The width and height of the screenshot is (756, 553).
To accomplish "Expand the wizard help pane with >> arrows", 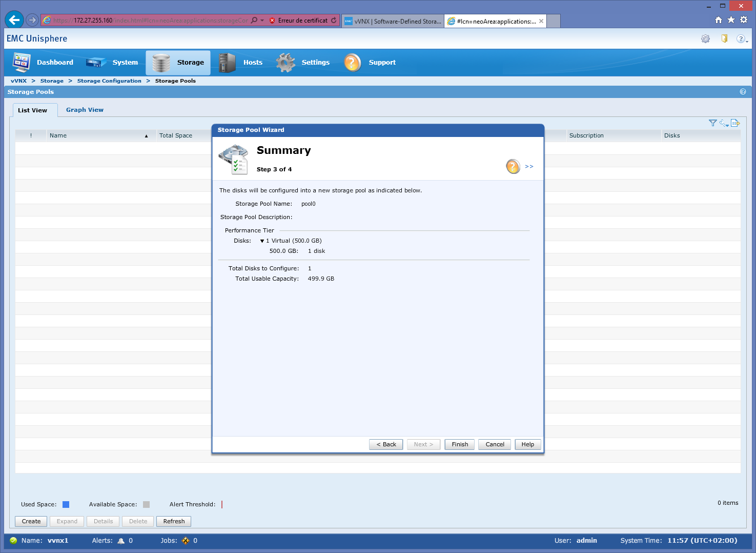I will pyautogui.click(x=529, y=167).
